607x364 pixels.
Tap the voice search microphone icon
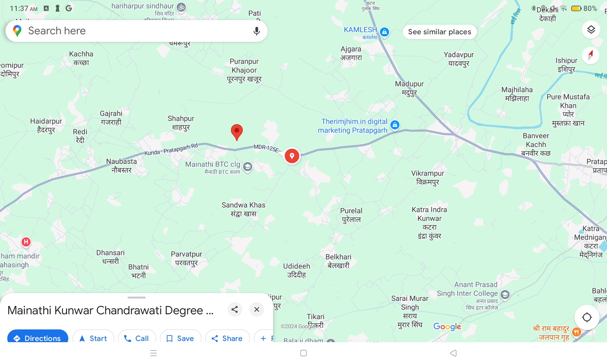pos(256,31)
